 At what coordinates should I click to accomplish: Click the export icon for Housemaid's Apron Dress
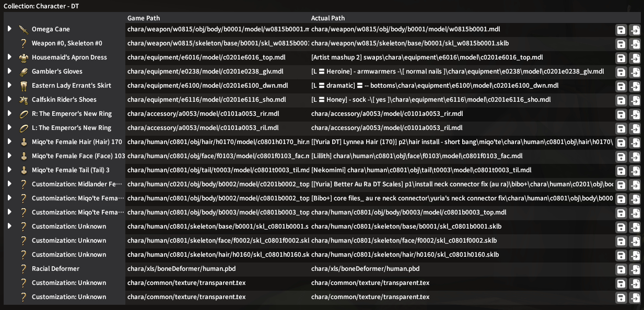(635, 58)
